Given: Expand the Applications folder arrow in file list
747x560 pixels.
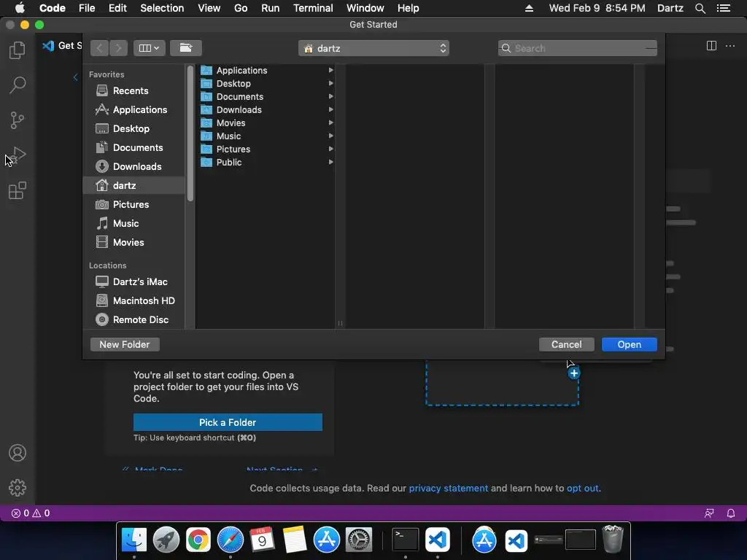Looking at the screenshot, I should (330, 70).
